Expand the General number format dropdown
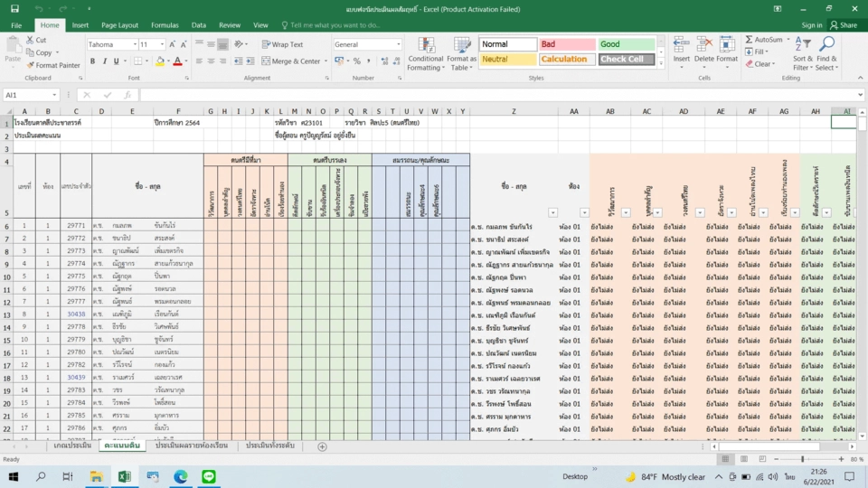Image resolution: width=868 pixels, height=488 pixels. [x=398, y=44]
